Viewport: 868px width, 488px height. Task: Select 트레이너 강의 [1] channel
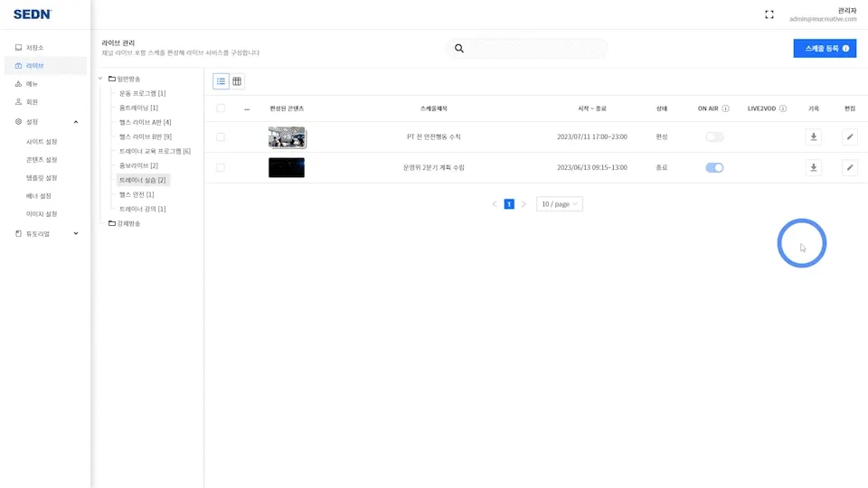pyautogui.click(x=142, y=209)
